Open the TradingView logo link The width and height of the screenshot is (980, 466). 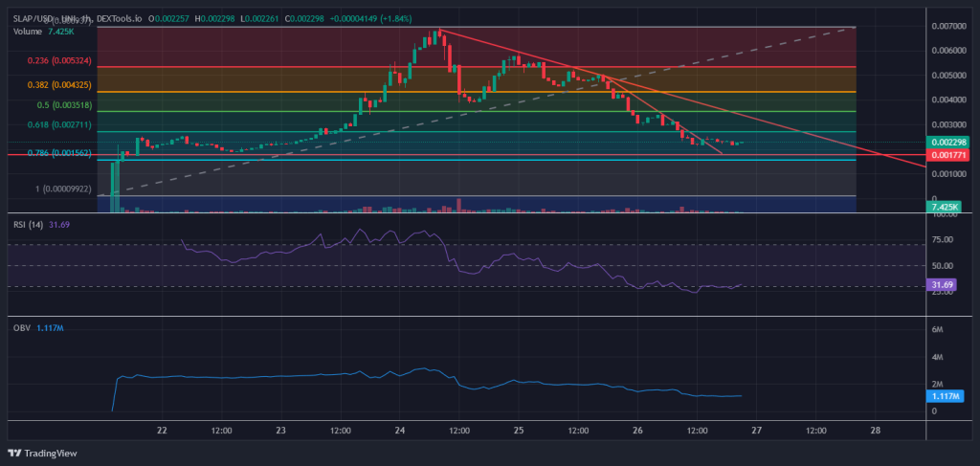(42, 453)
